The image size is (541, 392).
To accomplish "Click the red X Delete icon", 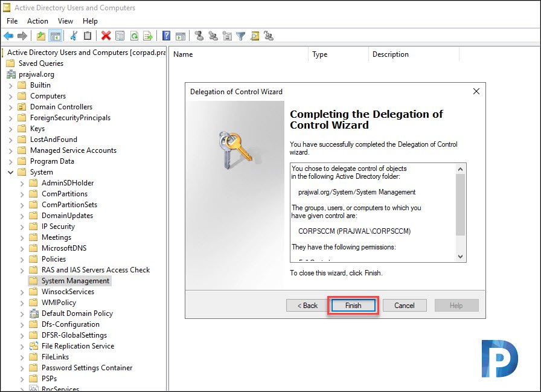I will point(106,36).
